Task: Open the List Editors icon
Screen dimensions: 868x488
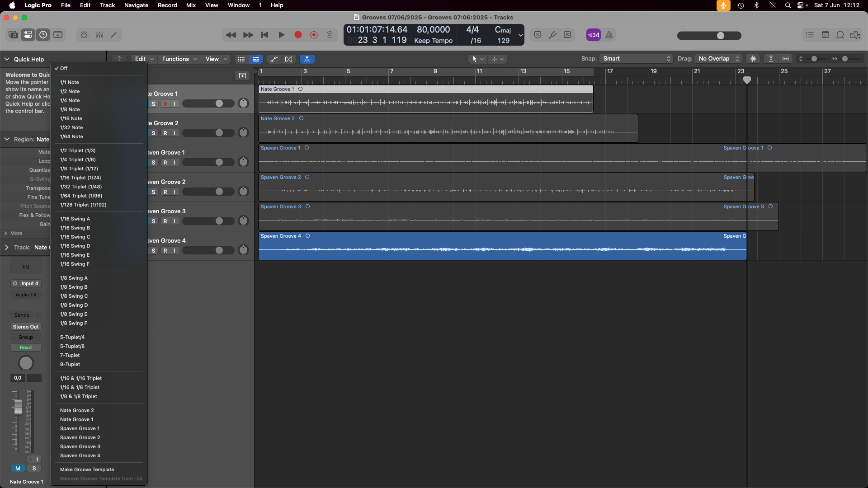Action: click(810, 35)
